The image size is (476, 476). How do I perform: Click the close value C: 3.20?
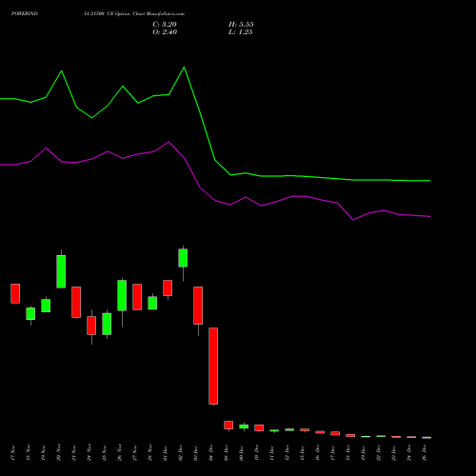tap(165, 25)
